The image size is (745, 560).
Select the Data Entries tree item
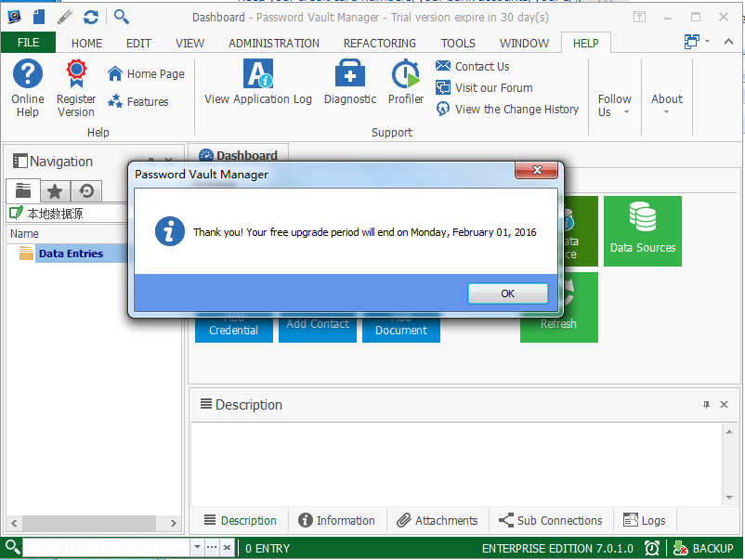[71, 254]
